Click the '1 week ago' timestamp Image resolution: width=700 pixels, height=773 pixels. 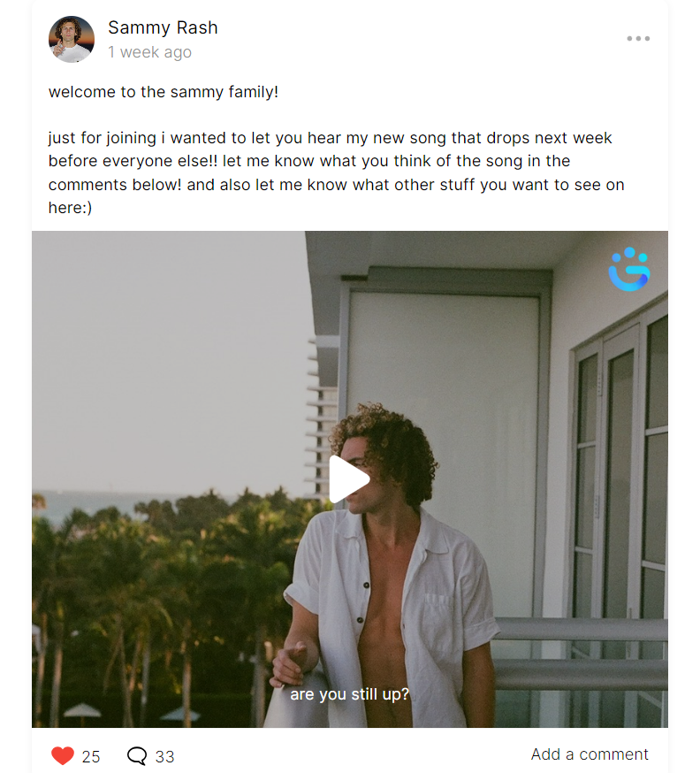pos(149,52)
